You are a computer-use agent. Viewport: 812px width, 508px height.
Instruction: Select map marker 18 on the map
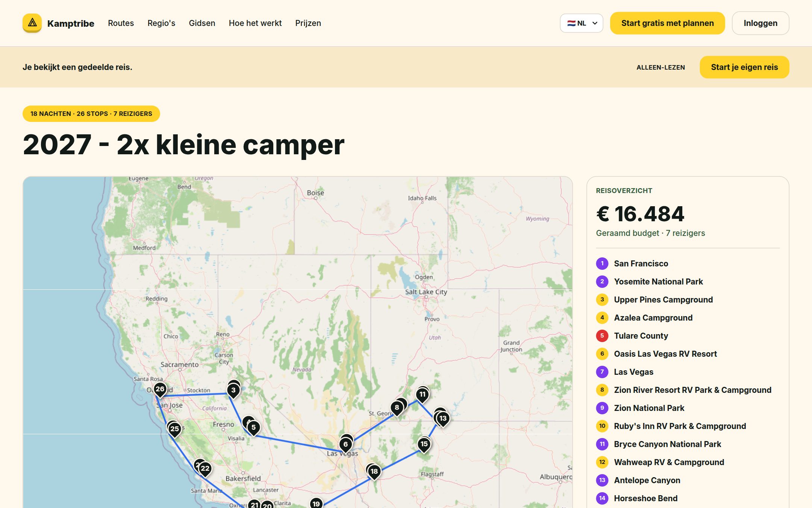[374, 472]
